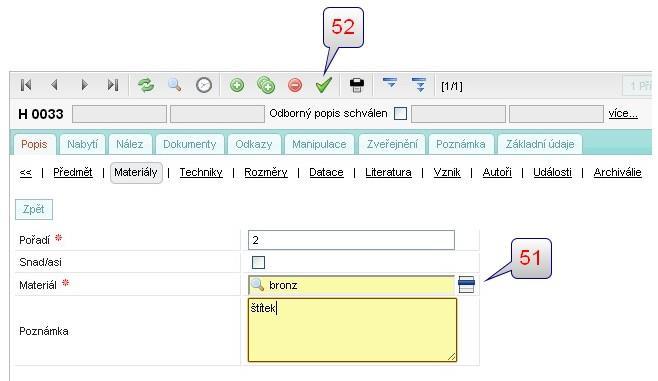Open the Nález tab
This screenshot has width=658, height=381.
pos(130,144)
